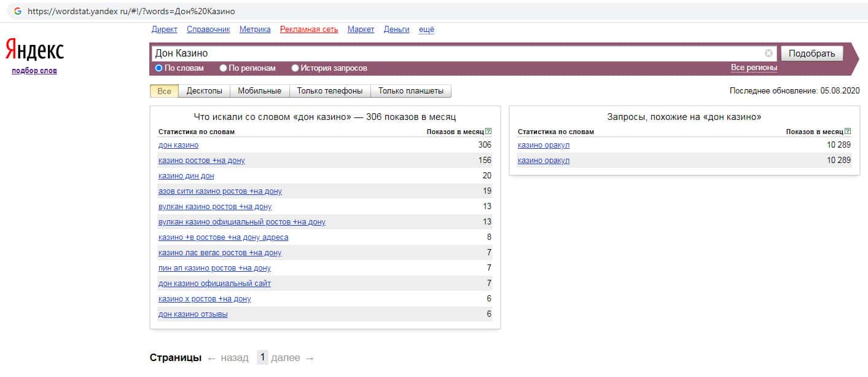This screenshot has height=377, width=868.
Task: Click the Google icon in address bar
Action: pyautogui.click(x=17, y=11)
